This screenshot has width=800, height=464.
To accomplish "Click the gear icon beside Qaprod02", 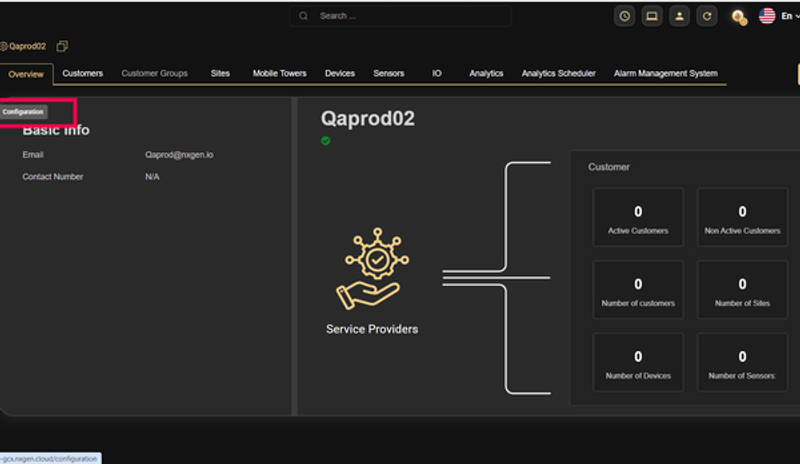I will pos(3,46).
